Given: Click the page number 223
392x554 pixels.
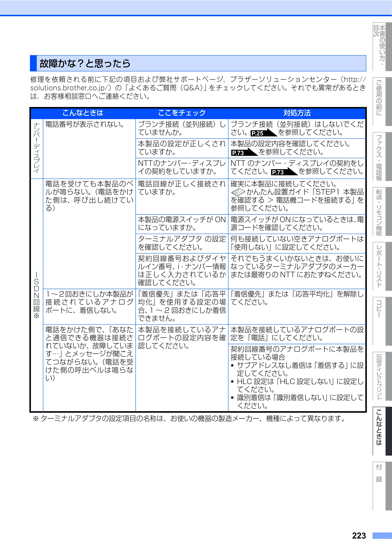Looking at the screenshot, I should [359, 536].
